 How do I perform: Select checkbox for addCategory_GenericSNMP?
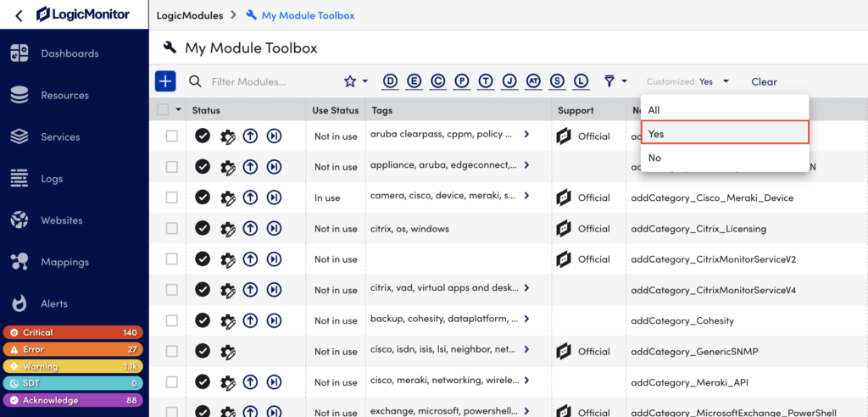tap(171, 351)
